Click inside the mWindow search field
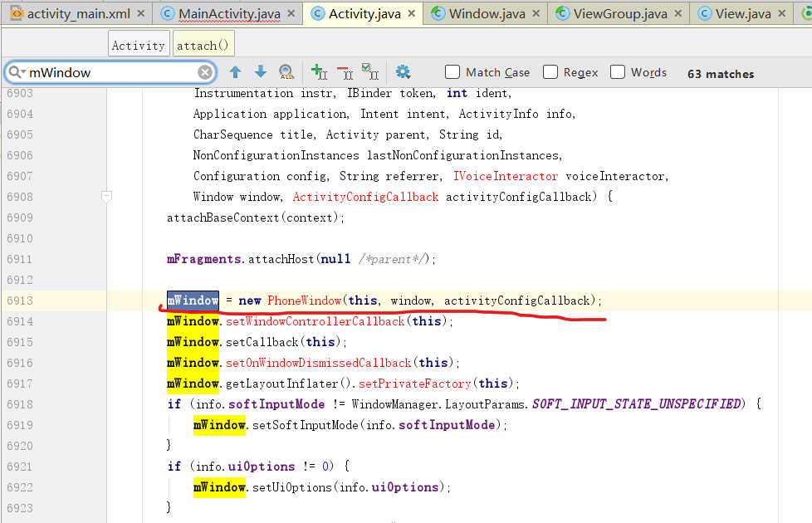 (x=108, y=73)
